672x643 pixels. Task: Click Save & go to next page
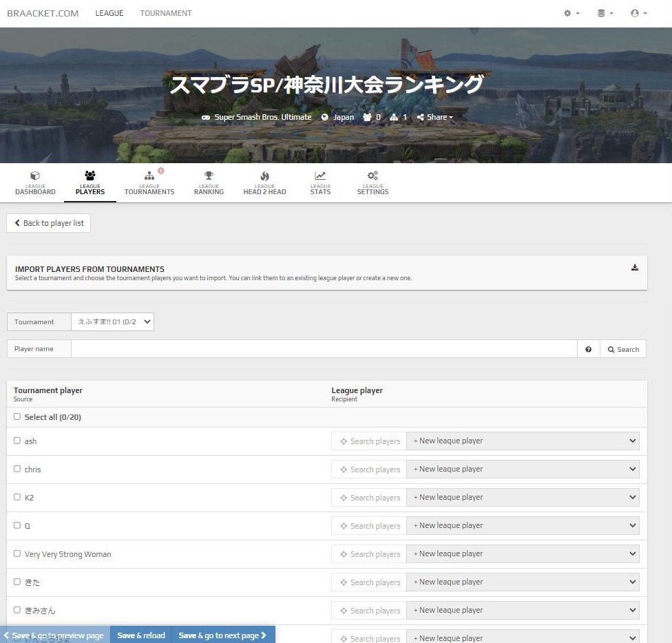(x=223, y=635)
